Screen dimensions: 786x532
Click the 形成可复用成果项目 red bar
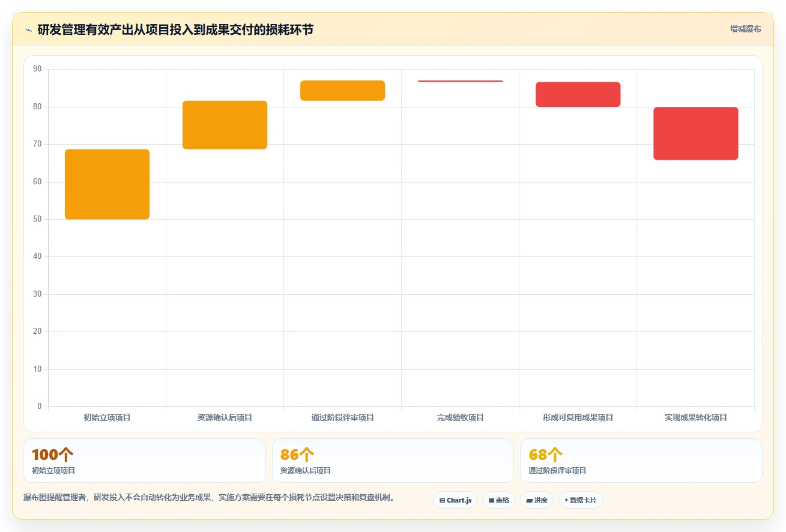click(x=578, y=94)
